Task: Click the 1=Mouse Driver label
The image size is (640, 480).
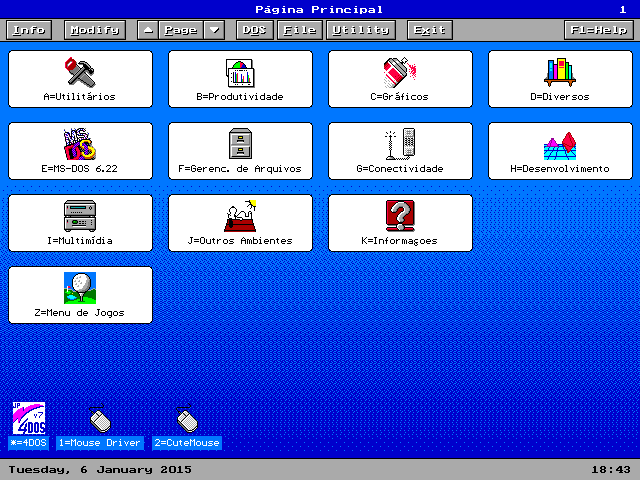Action: pos(100,443)
